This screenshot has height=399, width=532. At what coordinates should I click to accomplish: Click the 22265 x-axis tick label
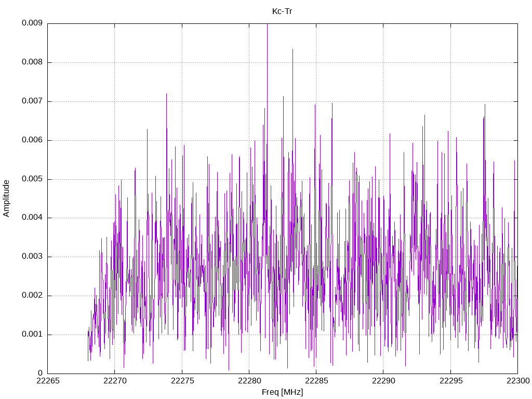[x=48, y=381]
